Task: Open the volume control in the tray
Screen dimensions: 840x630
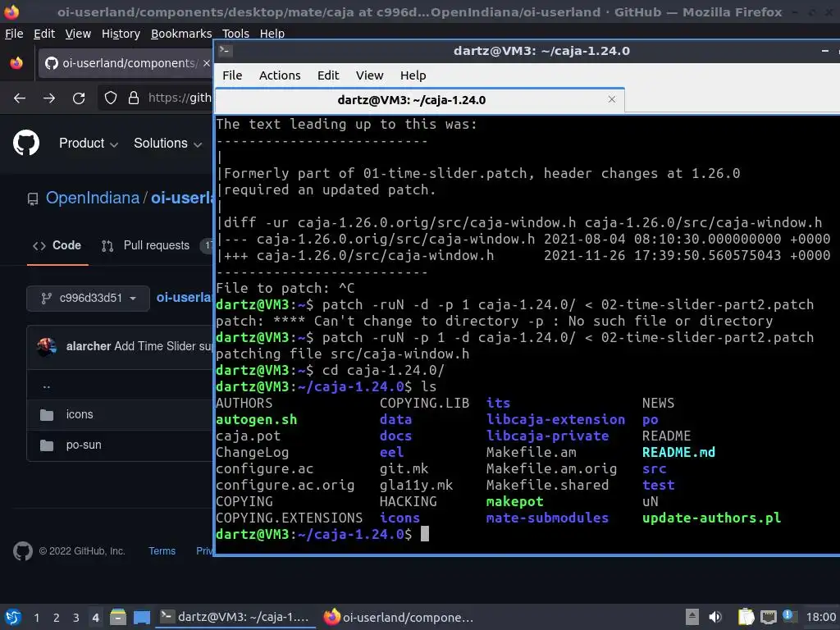Action: coord(715,617)
